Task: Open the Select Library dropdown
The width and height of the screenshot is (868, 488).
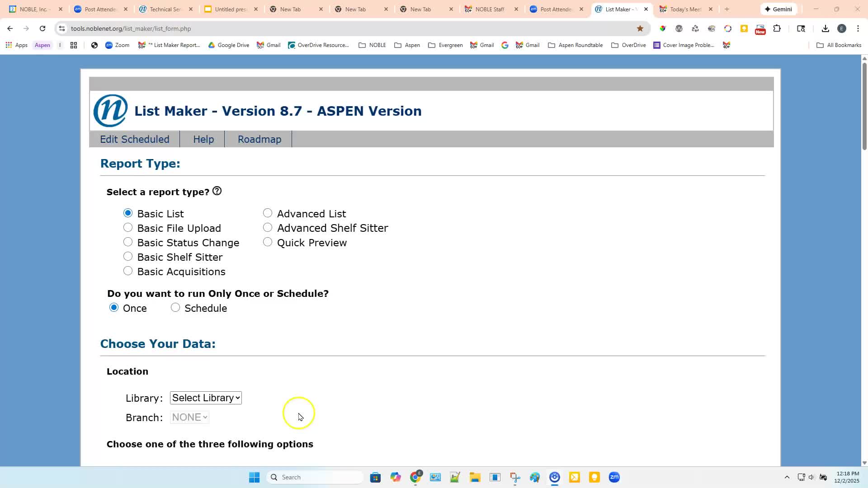Action: (206, 398)
